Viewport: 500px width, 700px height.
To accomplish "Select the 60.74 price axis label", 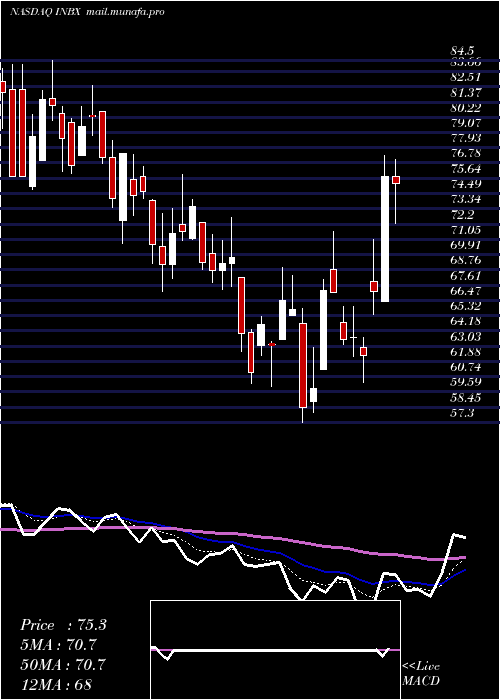I will pos(465,367).
